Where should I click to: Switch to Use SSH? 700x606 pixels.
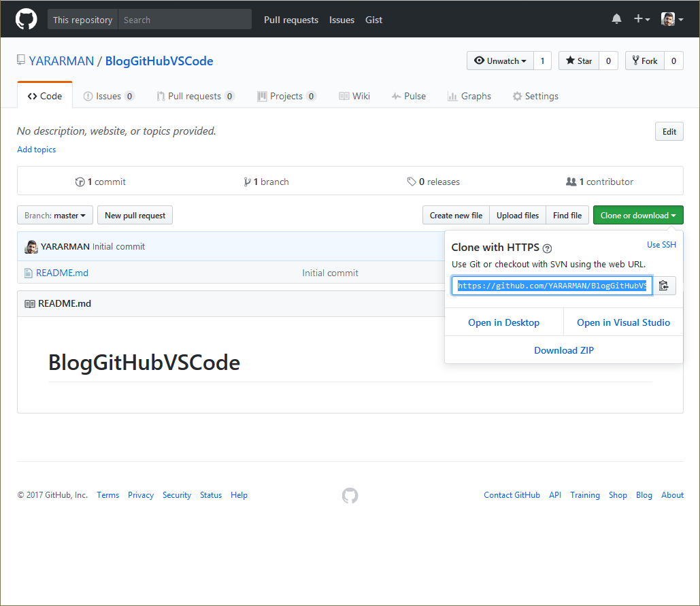coord(661,245)
